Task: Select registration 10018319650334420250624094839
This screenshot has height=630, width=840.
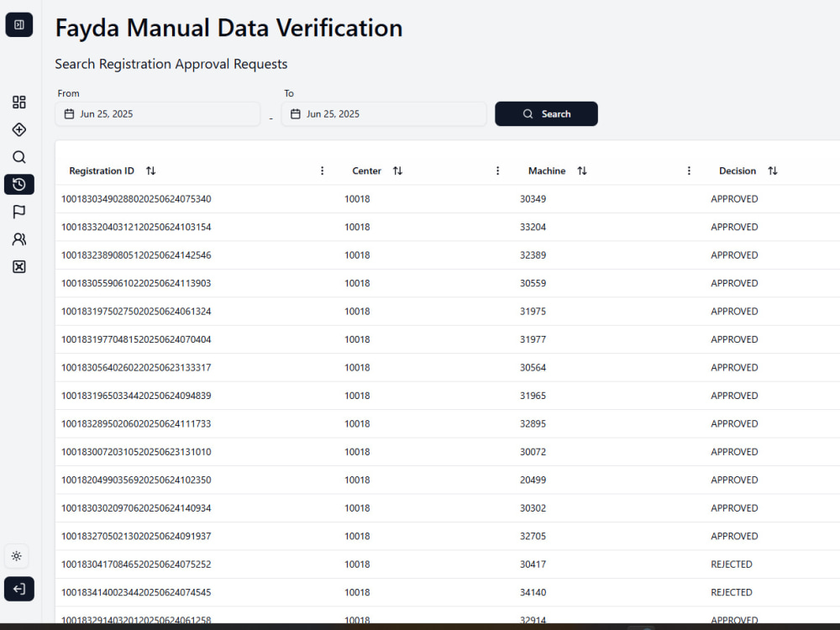Action: click(136, 396)
